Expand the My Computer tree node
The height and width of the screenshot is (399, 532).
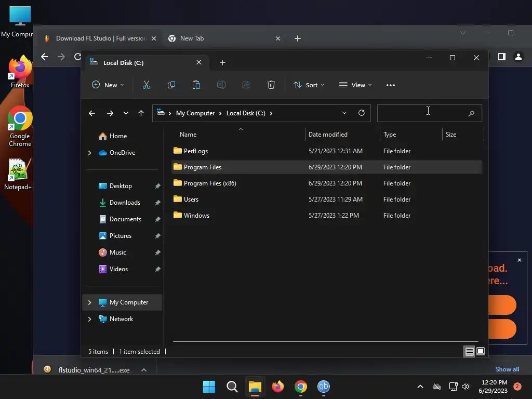[x=89, y=302]
